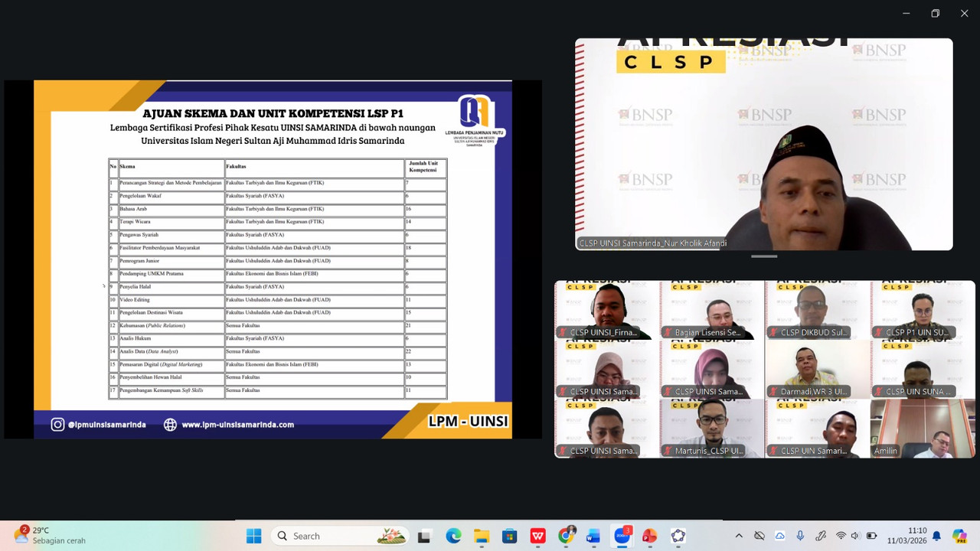Click the handle bar below the speaker video
Image resolution: width=980 pixels, height=551 pixels.
pos(764,256)
